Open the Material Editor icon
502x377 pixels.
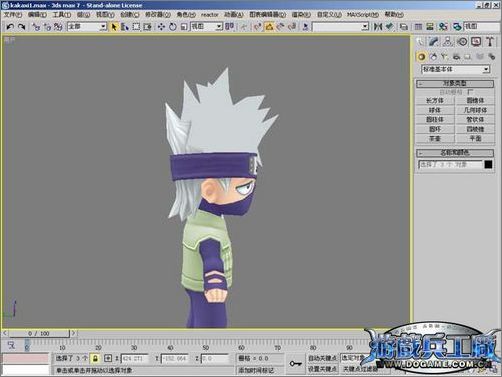[443, 27]
